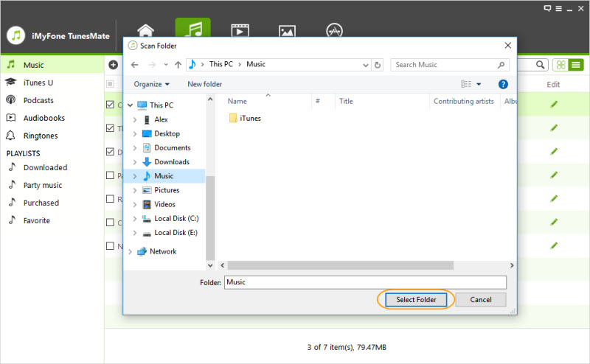Click the New folder button
Viewport: 590px width, 364px height.
point(204,84)
